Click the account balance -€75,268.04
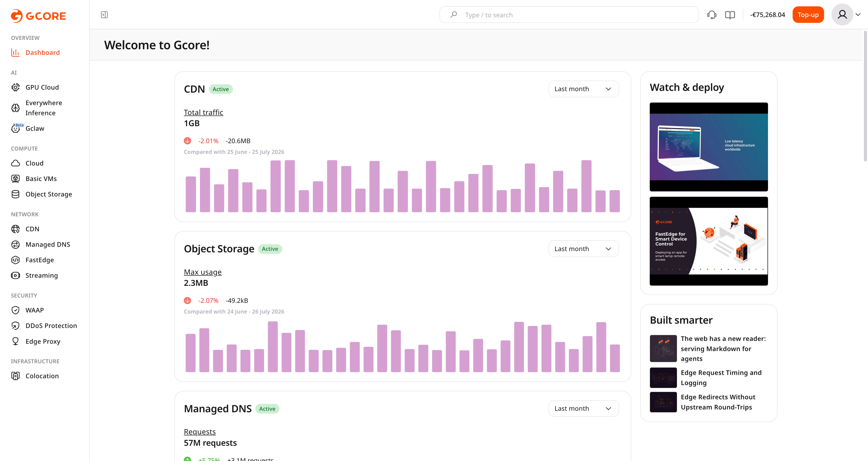 [767, 15]
